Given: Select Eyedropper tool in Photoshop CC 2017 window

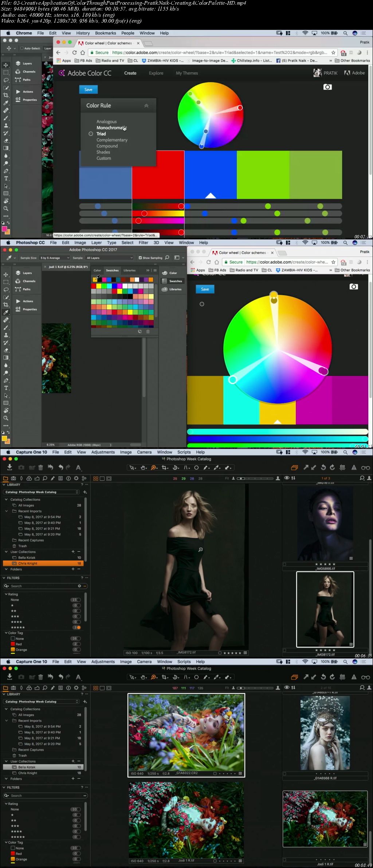Looking at the screenshot, I should pyautogui.click(x=6, y=312).
